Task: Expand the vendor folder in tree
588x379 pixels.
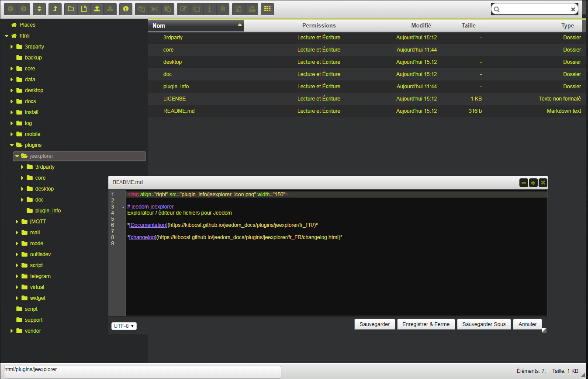Action: click(x=12, y=331)
